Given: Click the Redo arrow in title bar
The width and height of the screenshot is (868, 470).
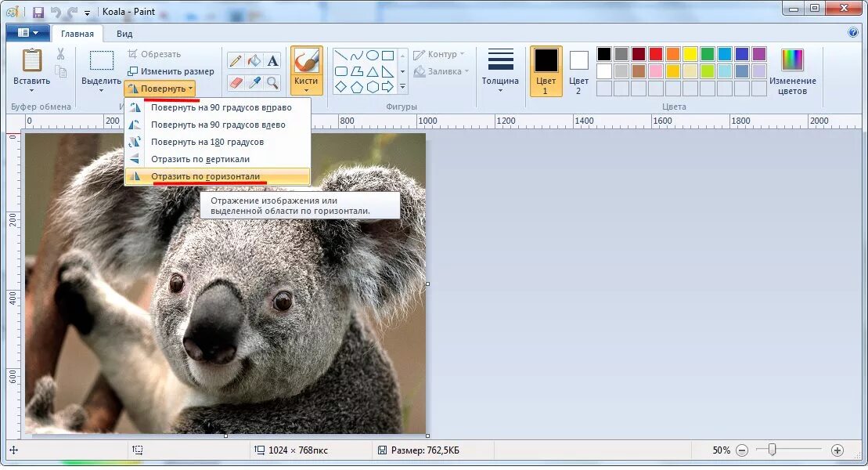Looking at the screenshot, I should (x=72, y=12).
